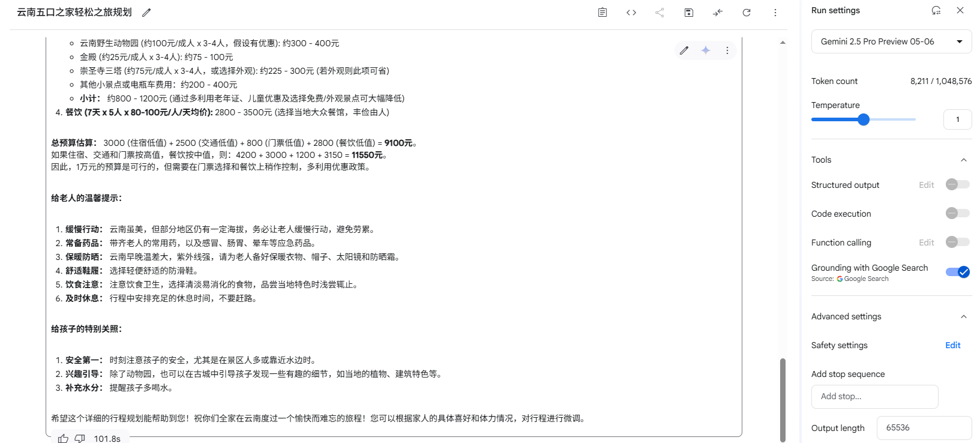Image resolution: width=980 pixels, height=443 pixels.
Task: Open the response three-dot options menu
Action: click(727, 50)
